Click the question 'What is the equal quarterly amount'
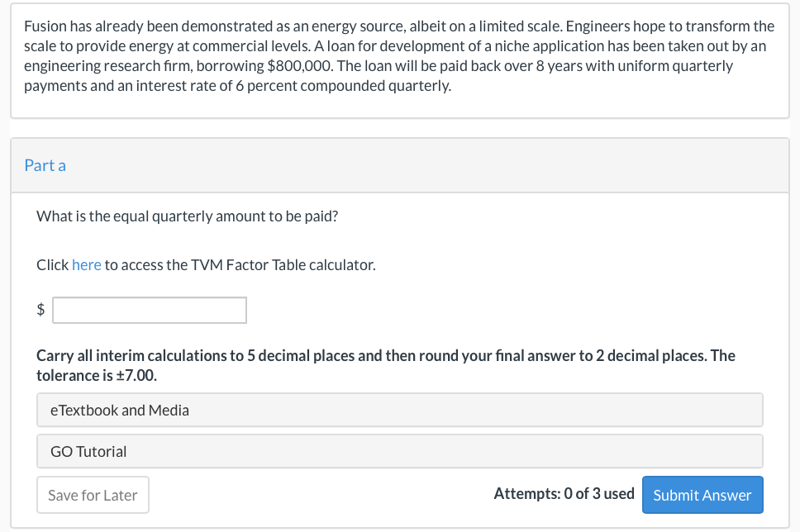Image resolution: width=800 pixels, height=532 pixels. 187,216
